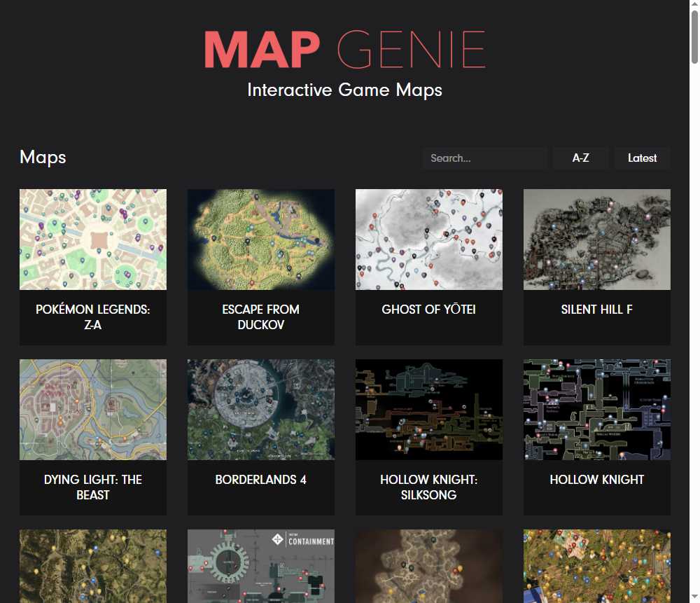The height and width of the screenshot is (603, 700).
Task: Open the Borderlands 4 map
Action: pos(261,409)
